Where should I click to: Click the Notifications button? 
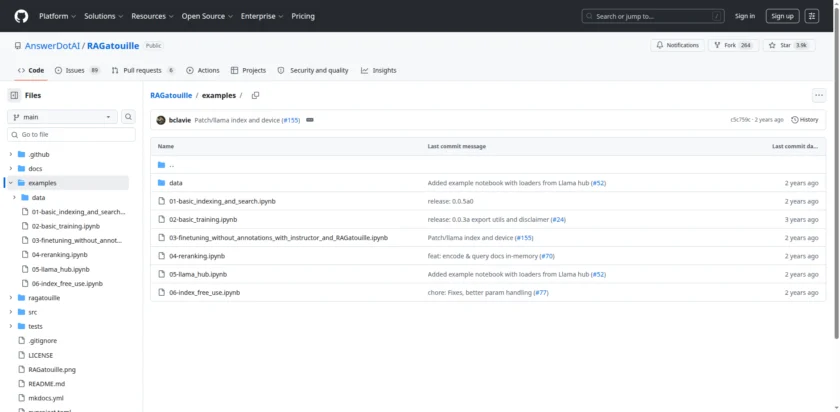pos(677,46)
